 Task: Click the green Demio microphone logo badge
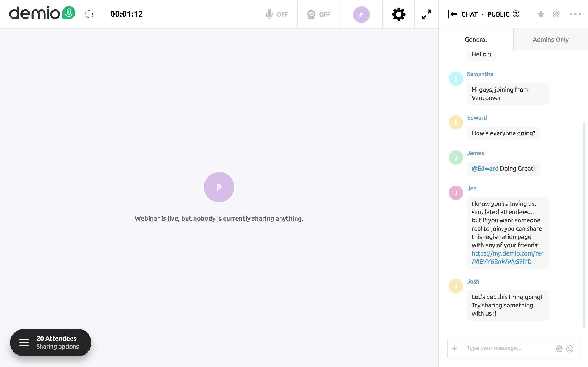click(69, 13)
